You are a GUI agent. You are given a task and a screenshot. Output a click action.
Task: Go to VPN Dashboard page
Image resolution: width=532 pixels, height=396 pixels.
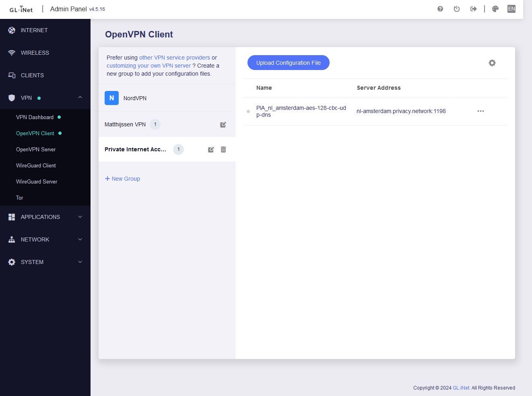(35, 117)
